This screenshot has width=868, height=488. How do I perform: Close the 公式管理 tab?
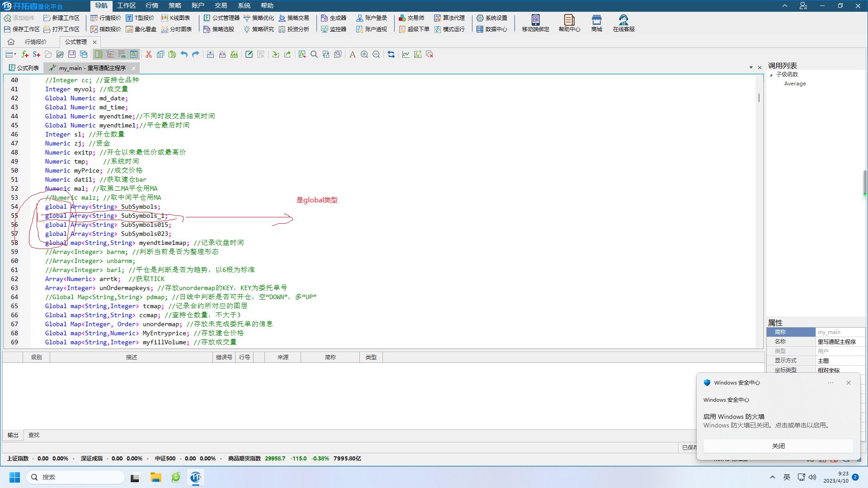point(94,42)
